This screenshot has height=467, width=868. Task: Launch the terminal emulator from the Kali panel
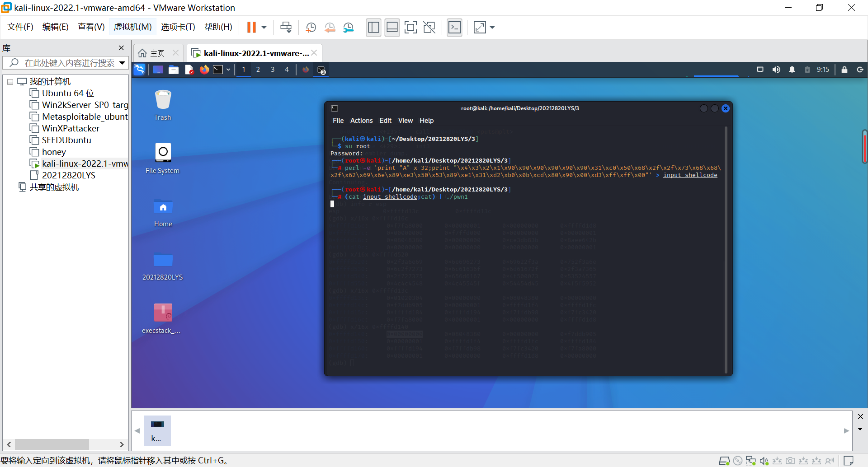[x=218, y=70]
